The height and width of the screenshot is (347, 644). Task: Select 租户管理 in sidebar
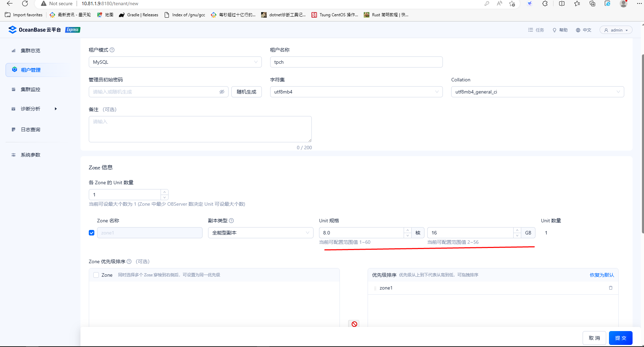tap(37, 70)
